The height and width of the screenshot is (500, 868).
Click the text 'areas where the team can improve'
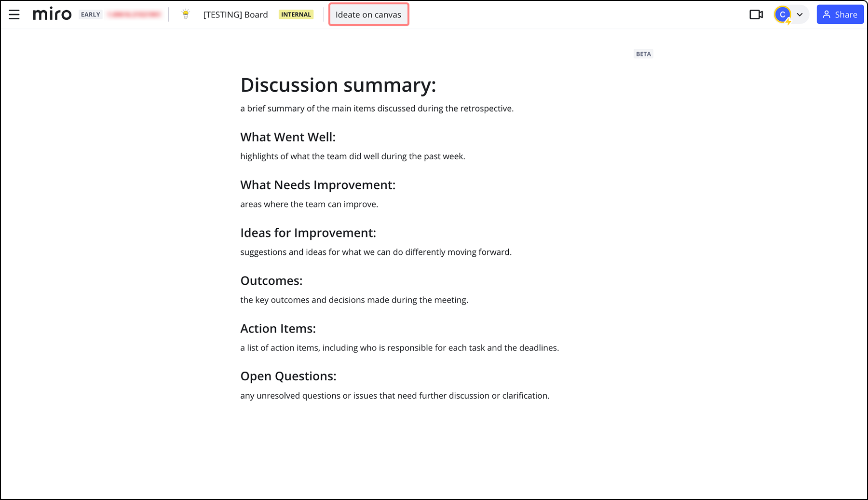tap(309, 204)
